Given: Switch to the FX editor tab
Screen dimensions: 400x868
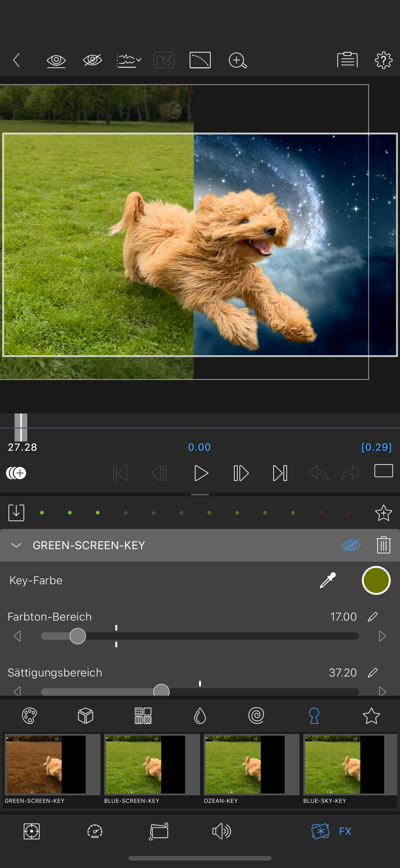Looking at the screenshot, I should (x=331, y=831).
